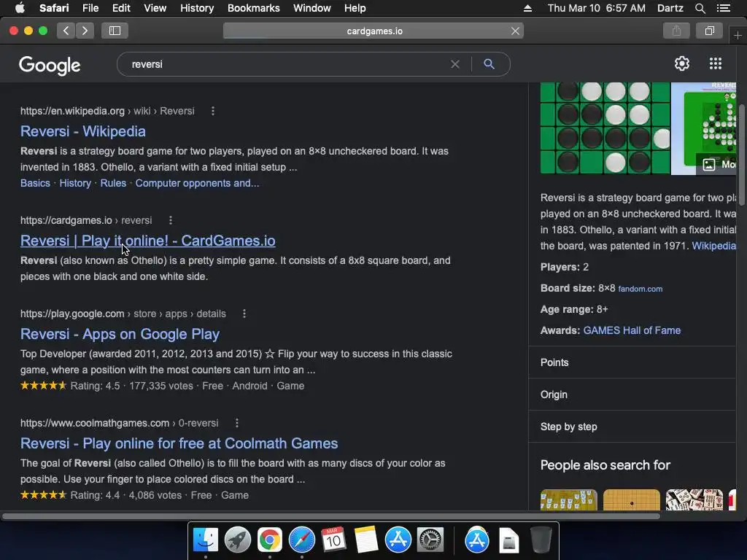Launch Finder from the Dock
The height and width of the screenshot is (560, 747).
click(205, 540)
